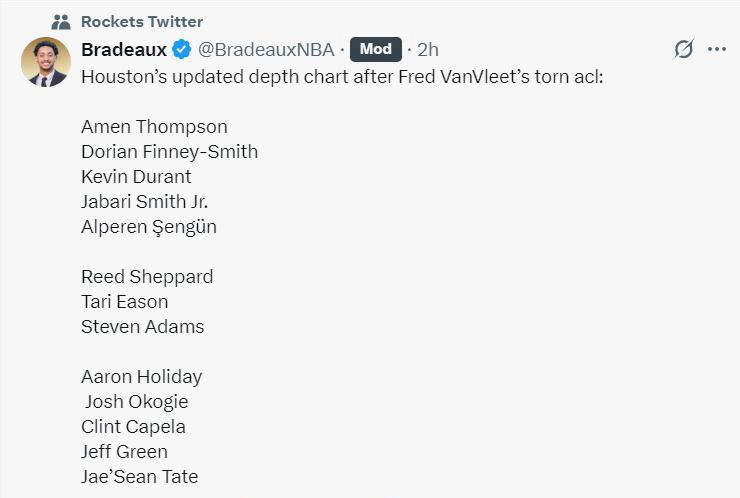Click the Dorian Finney-Smith line
The image size is (740, 498).
[169, 152]
